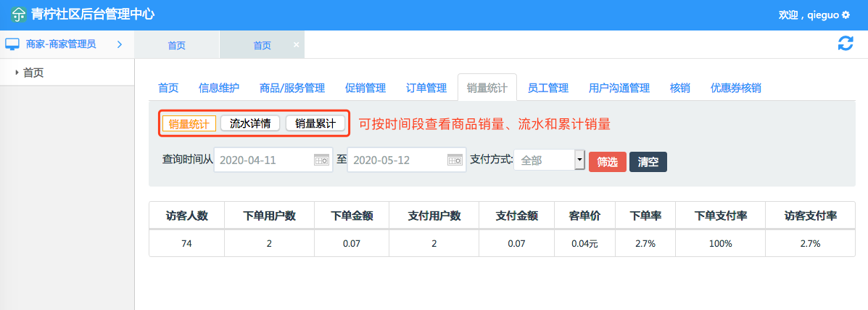The image size is (868, 310).
Task: Click the 访客支付率 column header
Action: pos(810,216)
